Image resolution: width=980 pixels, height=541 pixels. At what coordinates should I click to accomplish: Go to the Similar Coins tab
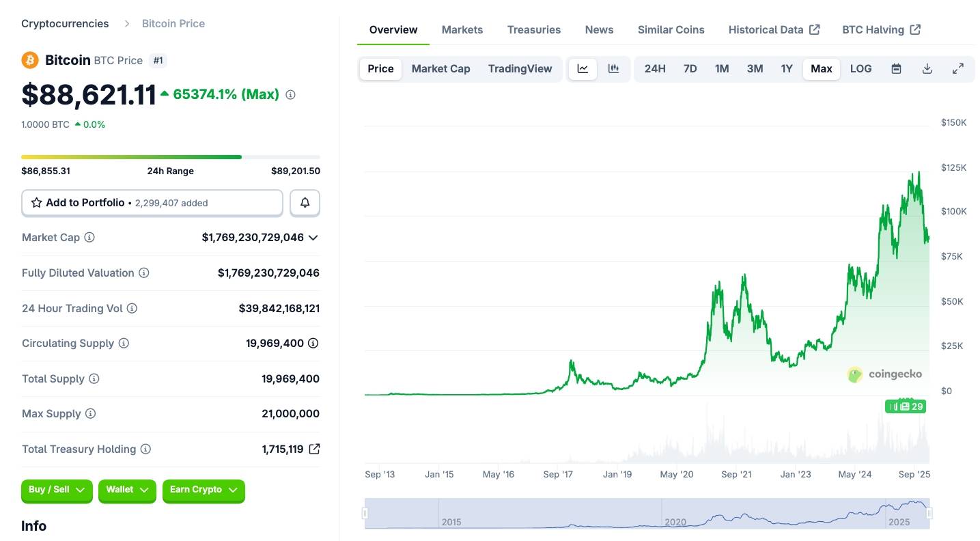(x=671, y=29)
